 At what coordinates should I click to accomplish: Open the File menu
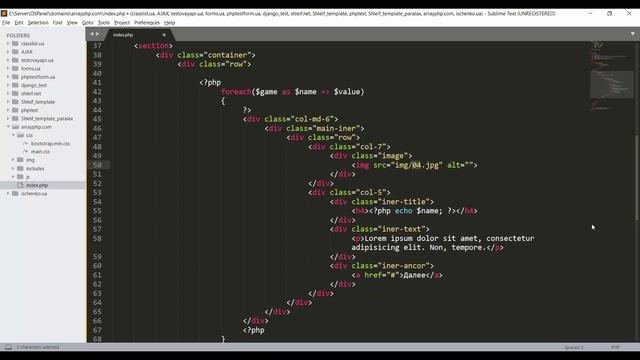tap(6, 22)
